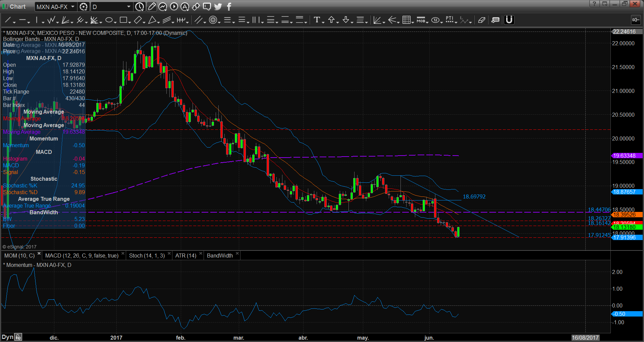Close the ATR (14) tab
The height and width of the screenshot is (342, 644).
201,253
